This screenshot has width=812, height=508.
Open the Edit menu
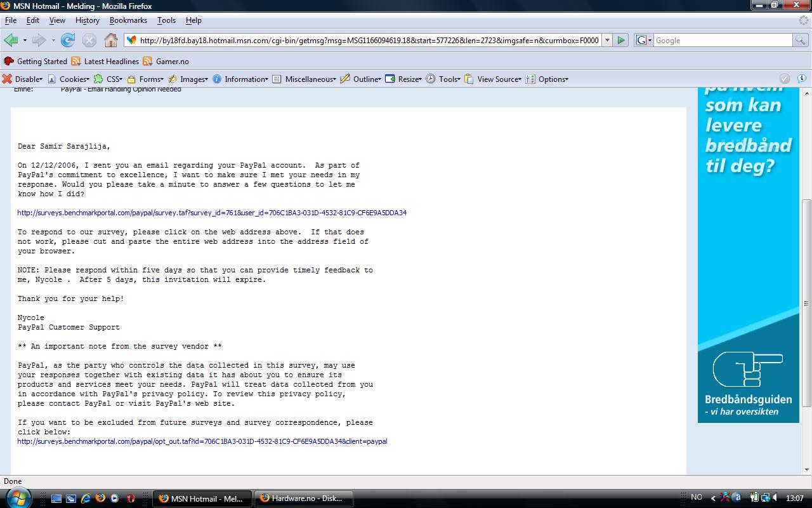click(33, 20)
